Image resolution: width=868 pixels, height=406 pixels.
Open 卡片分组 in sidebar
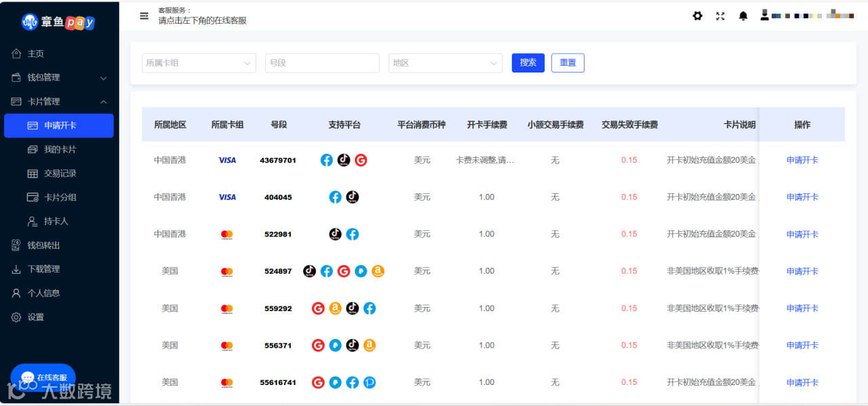(x=60, y=197)
